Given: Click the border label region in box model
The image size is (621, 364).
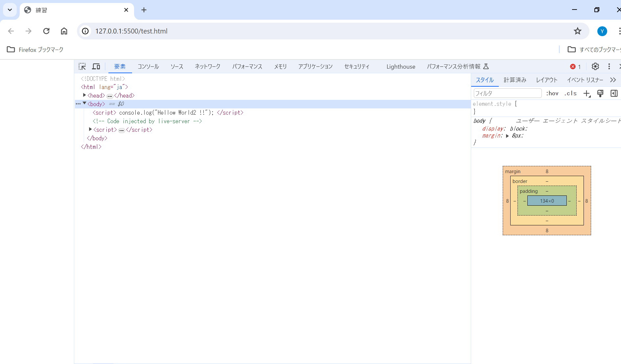Looking at the screenshot, I should (x=520, y=181).
